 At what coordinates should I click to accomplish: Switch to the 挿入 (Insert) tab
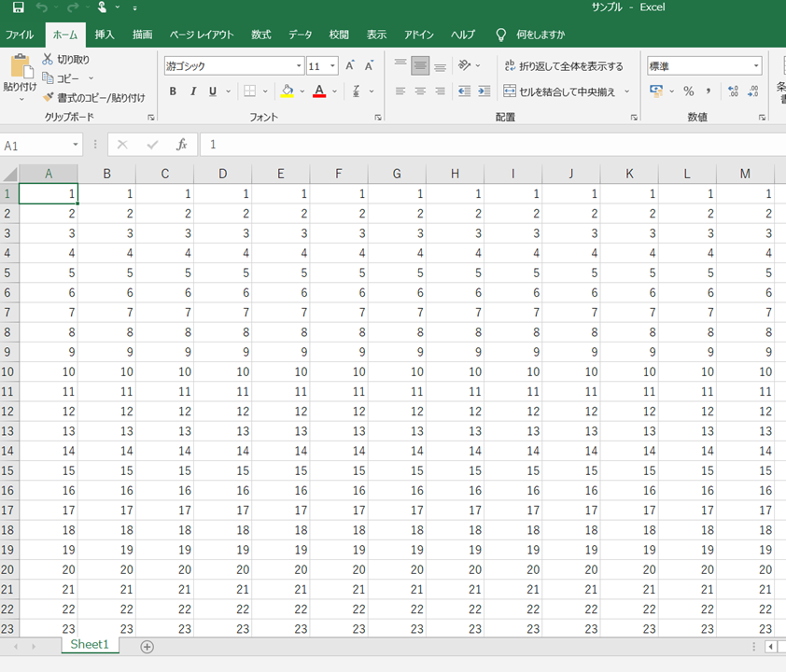[x=105, y=35]
